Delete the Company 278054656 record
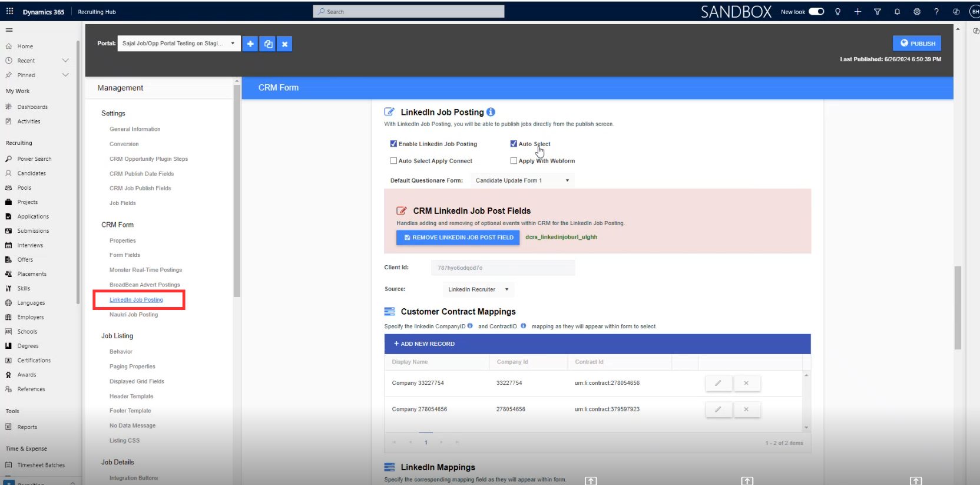Screen dimensions: 980x485 (x=746, y=409)
